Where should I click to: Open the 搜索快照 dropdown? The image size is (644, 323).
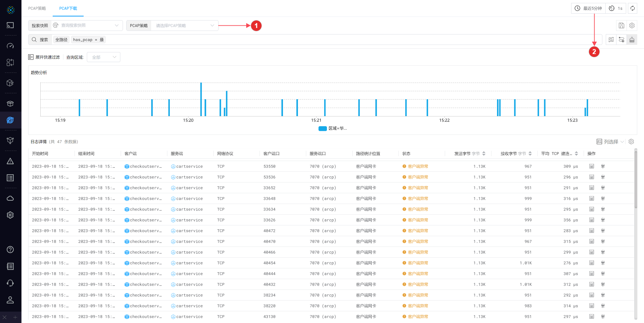(87, 26)
